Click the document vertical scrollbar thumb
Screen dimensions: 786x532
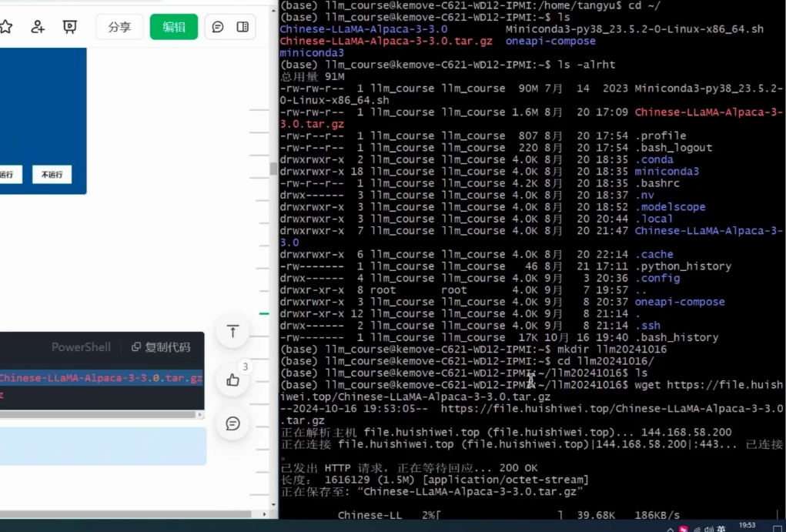273,169
